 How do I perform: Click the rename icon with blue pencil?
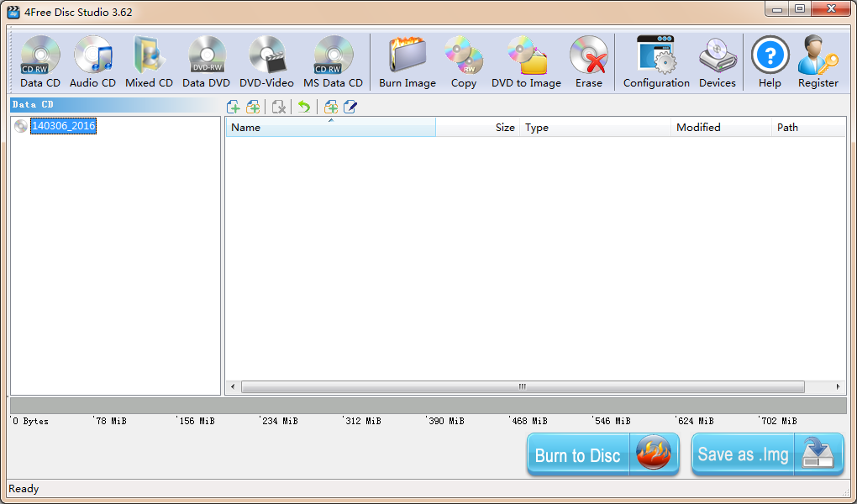click(x=350, y=107)
